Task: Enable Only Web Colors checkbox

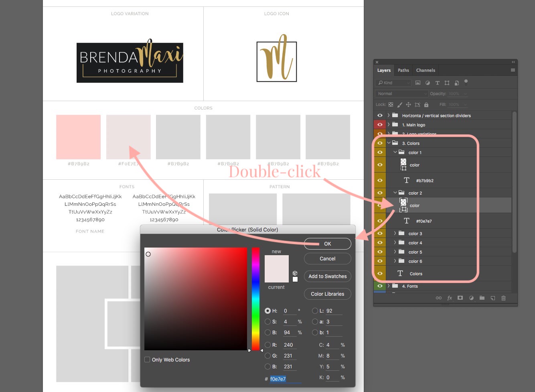Action: (x=147, y=360)
